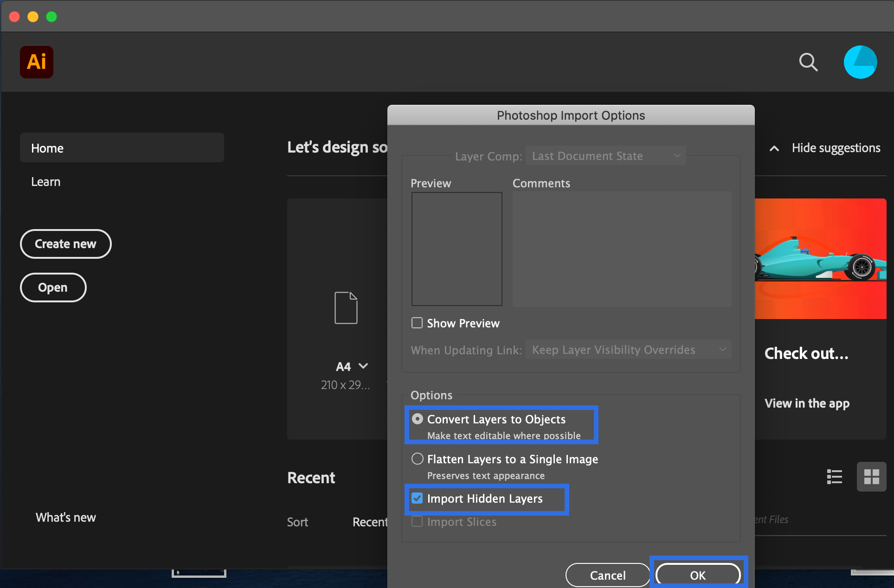The image size is (894, 588).
Task: Select Flatten Layers to a Single Image
Action: pyautogui.click(x=418, y=459)
